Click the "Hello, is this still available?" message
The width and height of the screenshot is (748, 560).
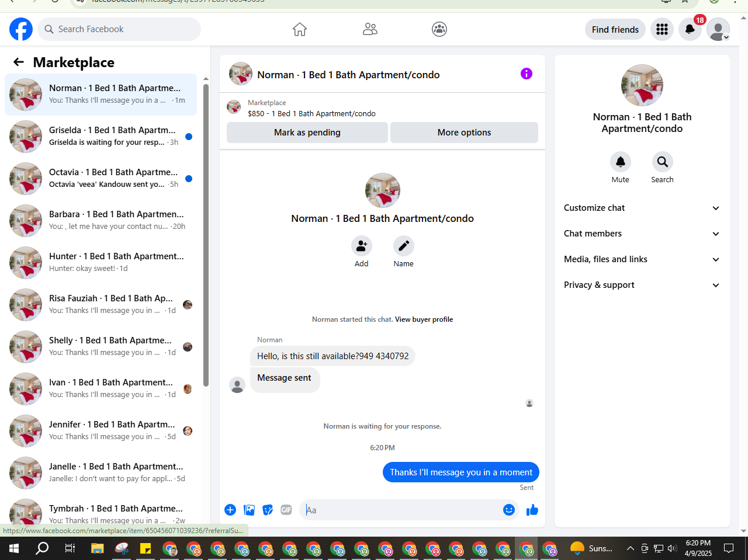click(x=333, y=356)
